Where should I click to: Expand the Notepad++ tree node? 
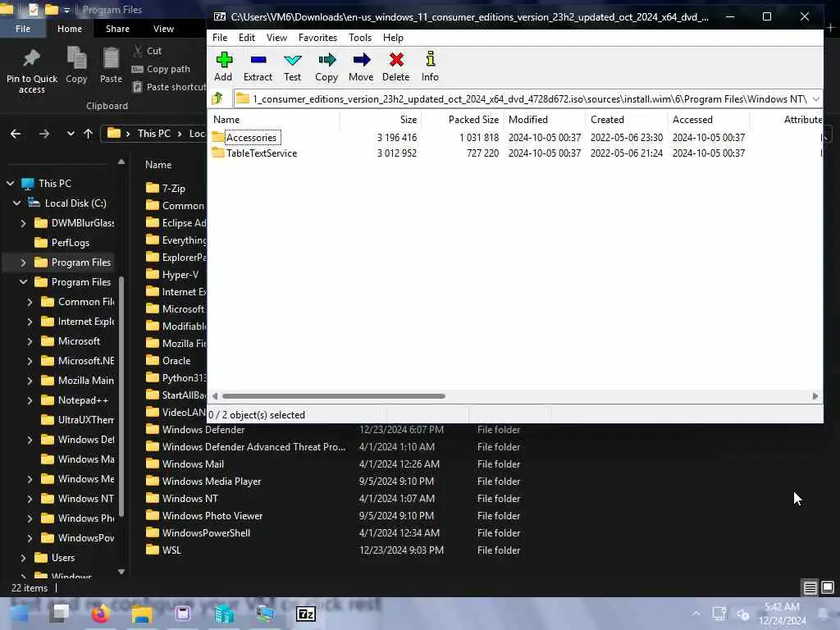30,400
